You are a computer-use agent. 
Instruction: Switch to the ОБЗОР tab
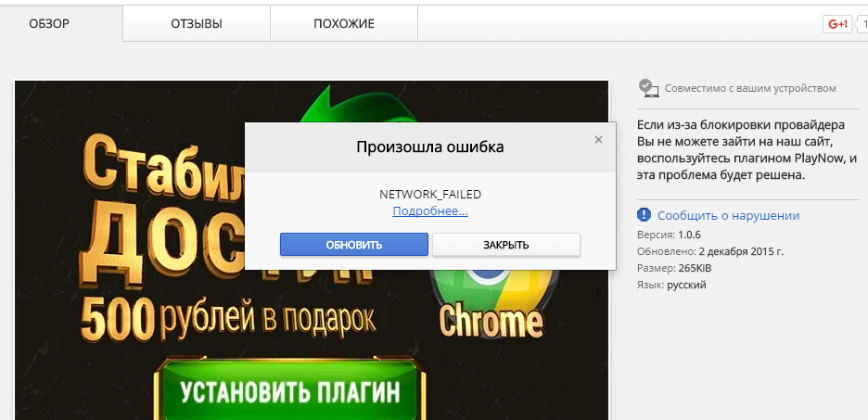[x=49, y=24]
